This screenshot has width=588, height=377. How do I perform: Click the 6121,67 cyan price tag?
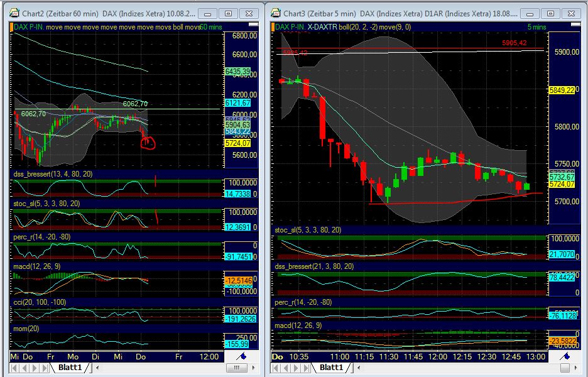(237, 103)
